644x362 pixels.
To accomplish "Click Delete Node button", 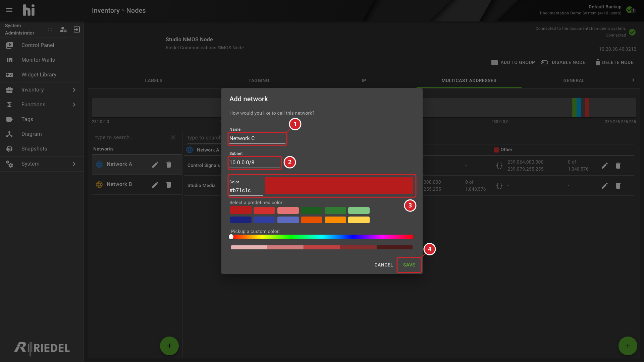I will tap(614, 62).
